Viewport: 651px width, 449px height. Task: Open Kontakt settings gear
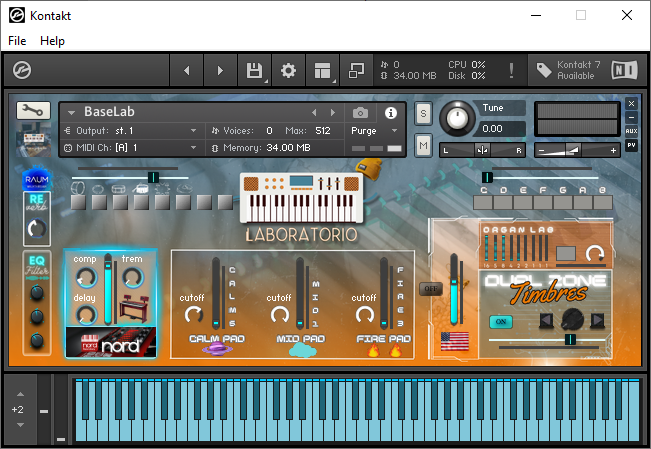[288, 71]
